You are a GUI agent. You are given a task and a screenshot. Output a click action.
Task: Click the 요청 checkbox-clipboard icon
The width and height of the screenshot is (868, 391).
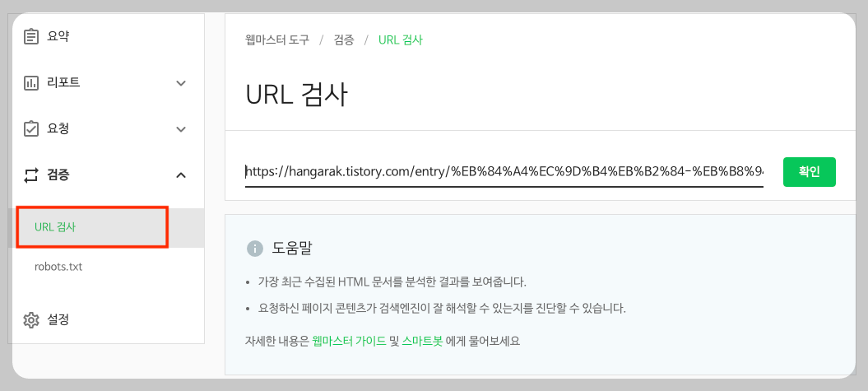click(31, 129)
